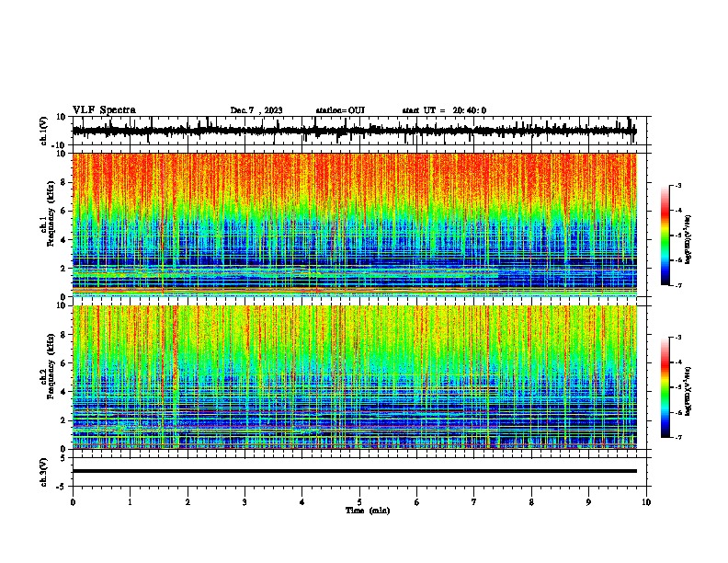Click inside the ch.1 spectrogram panel
728x563 pixels.
(x=354, y=224)
